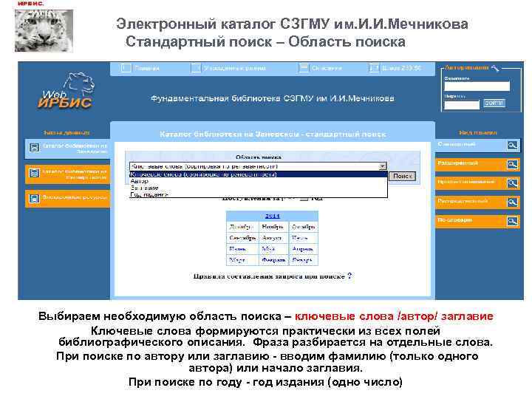Click magnifier icon of Распределённый search
The width and height of the screenshot is (532, 399).
tap(512, 202)
